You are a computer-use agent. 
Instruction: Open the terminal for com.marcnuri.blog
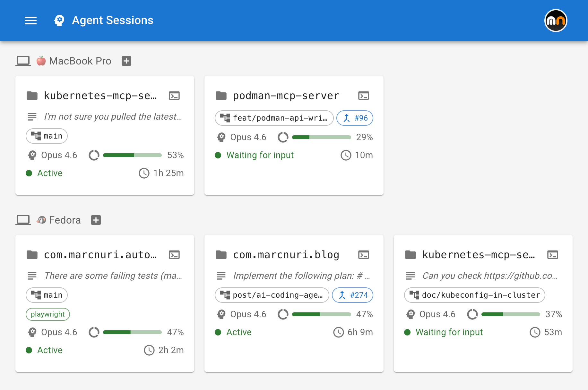pyautogui.click(x=364, y=255)
